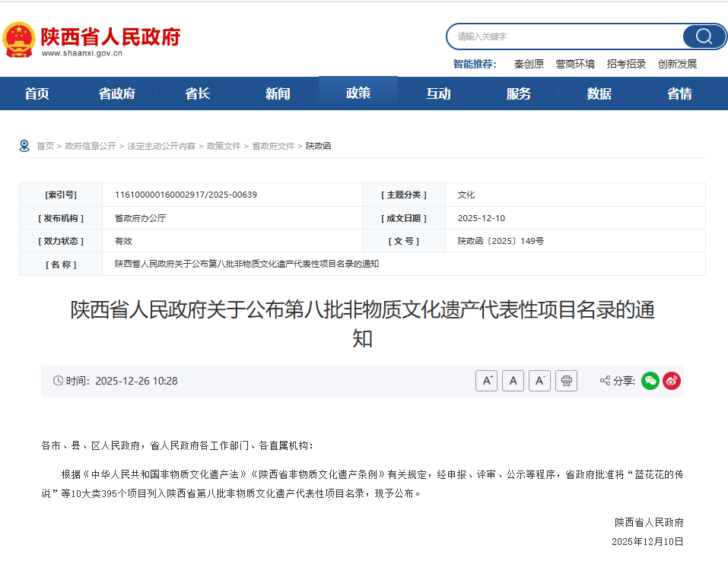The image size is (728, 564).
Task: Go to 首页 in breadcrumb
Action: click(46, 146)
